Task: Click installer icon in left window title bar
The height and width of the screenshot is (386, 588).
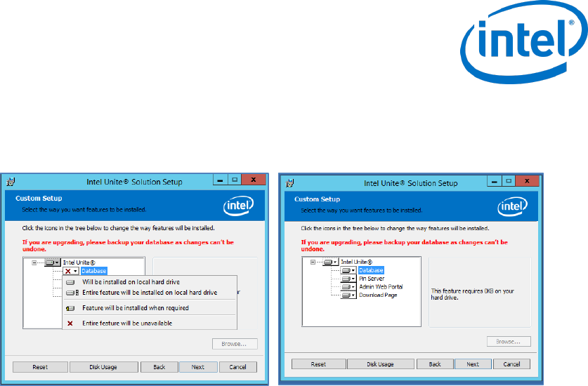Action: coord(11,182)
